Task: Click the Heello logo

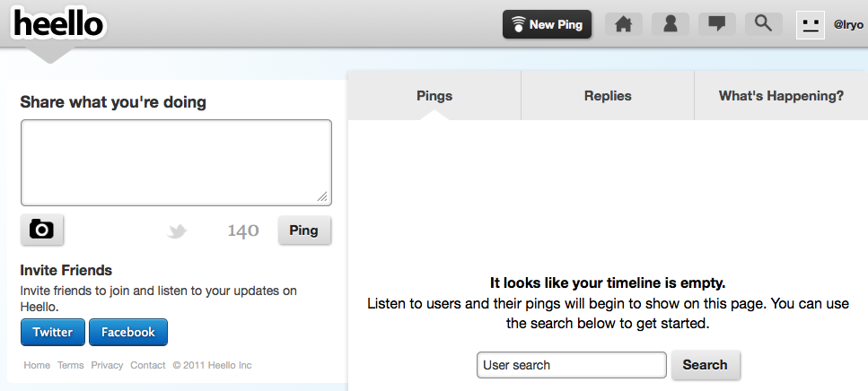Action: point(58,24)
